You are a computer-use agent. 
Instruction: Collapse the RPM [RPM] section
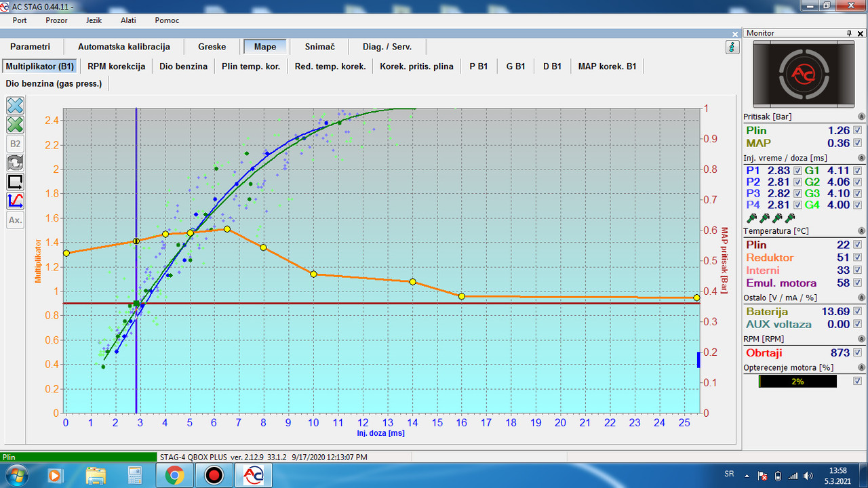(x=861, y=339)
